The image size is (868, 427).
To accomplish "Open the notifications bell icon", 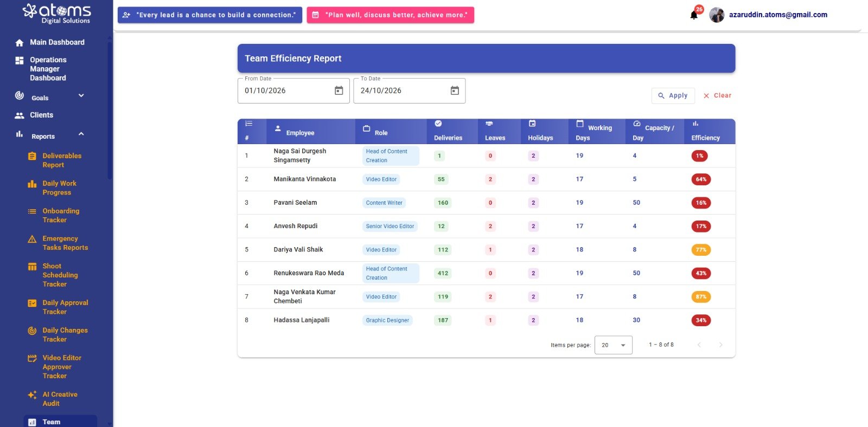I will (x=694, y=15).
